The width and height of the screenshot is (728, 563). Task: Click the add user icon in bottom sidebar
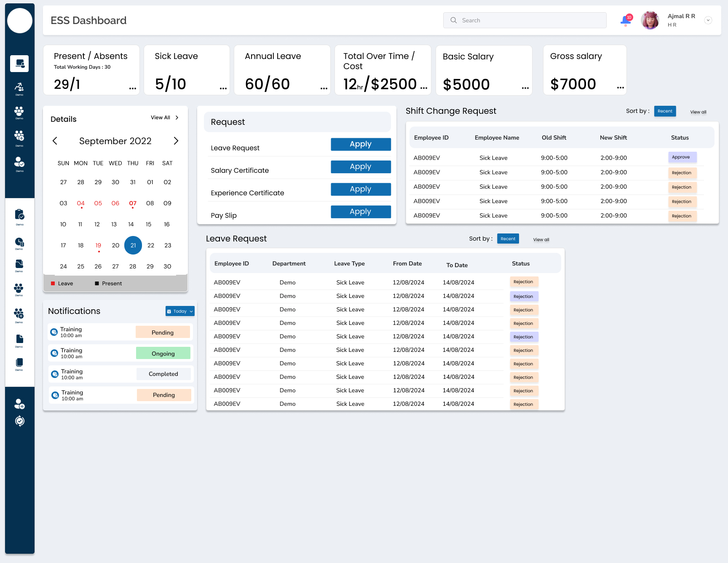[19, 404]
